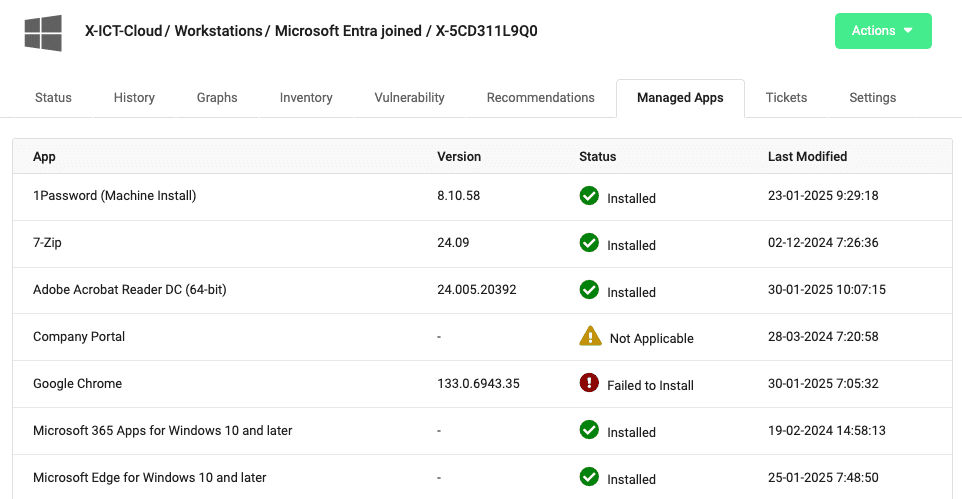Click date 28-03-2024 7:20:58
This screenshot has width=962, height=499.
pos(823,336)
